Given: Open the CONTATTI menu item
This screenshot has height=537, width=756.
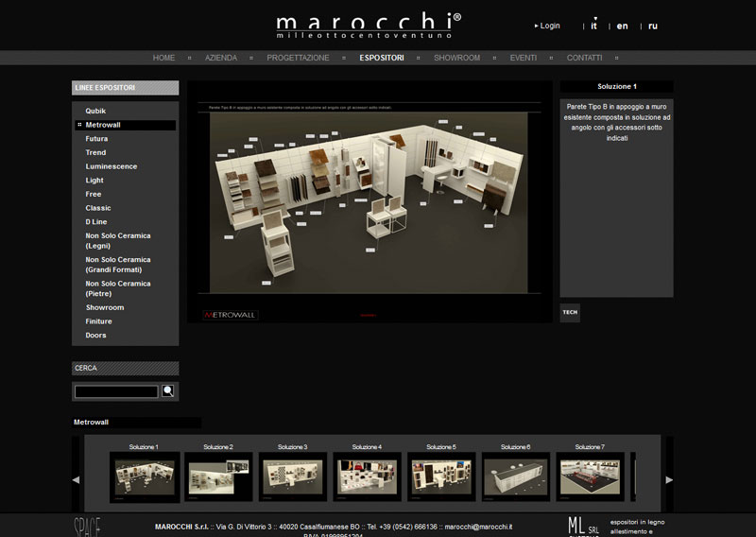Looking at the screenshot, I should pos(584,58).
